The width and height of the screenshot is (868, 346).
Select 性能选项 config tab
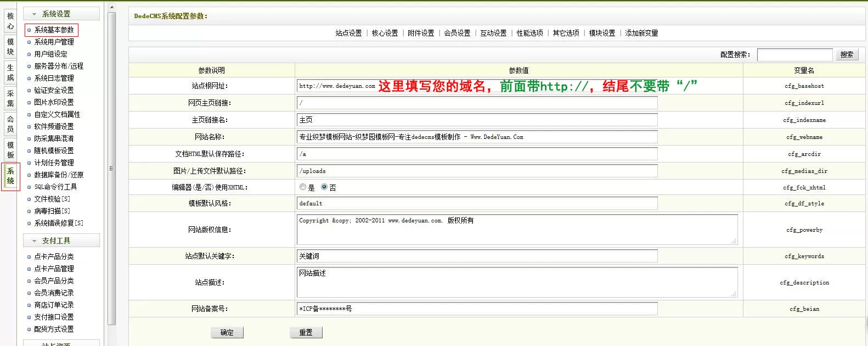(529, 33)
